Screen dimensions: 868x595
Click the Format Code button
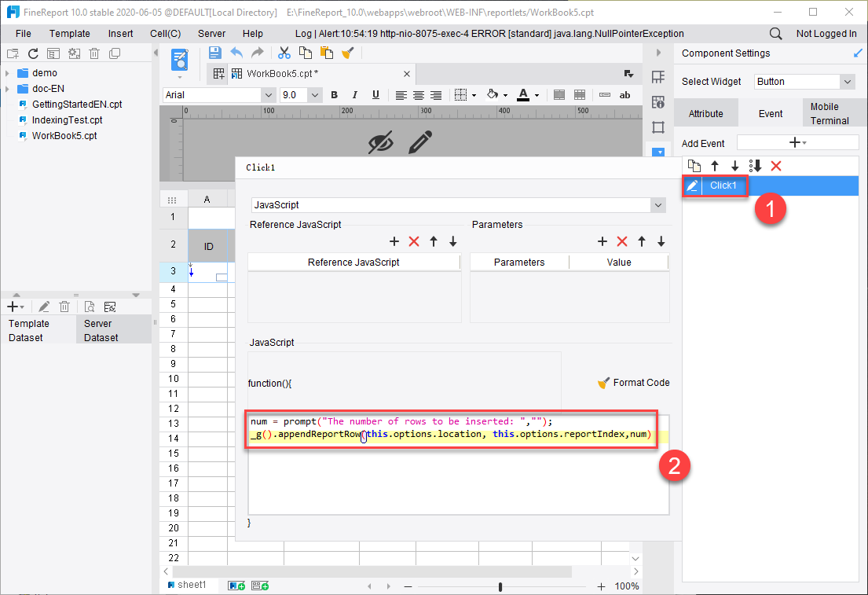coord(634,383)
